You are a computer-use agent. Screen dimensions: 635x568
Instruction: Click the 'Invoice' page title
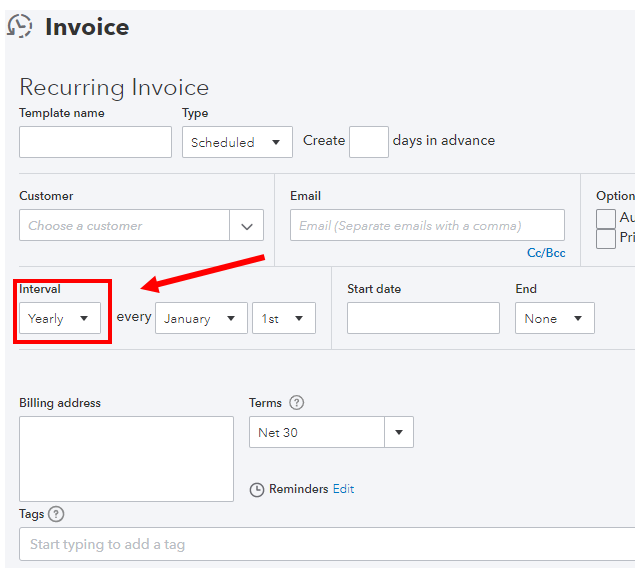[87, 27]
